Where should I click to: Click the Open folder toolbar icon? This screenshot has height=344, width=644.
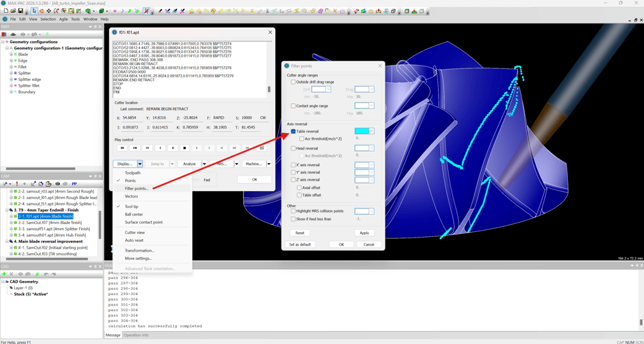(x=13, y=11)
